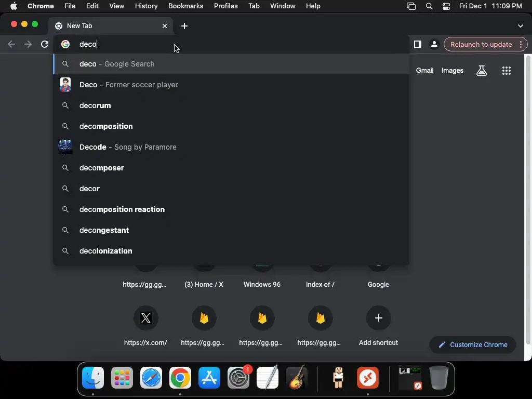Open GarageBand from the Dock
Screen dimensions: 532x399
click(x=297, y=378)
